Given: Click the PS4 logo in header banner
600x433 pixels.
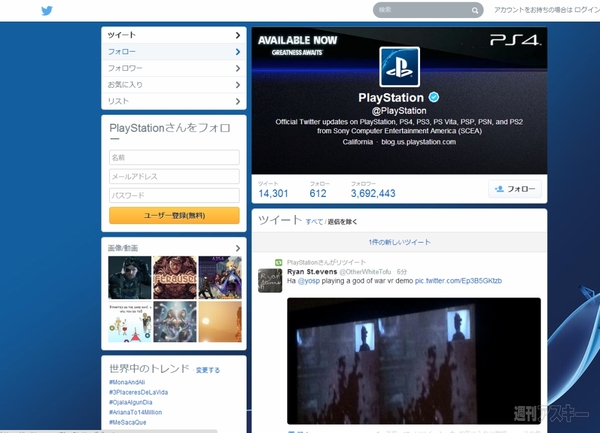Looking at the screenshot, I should point(515,39).
